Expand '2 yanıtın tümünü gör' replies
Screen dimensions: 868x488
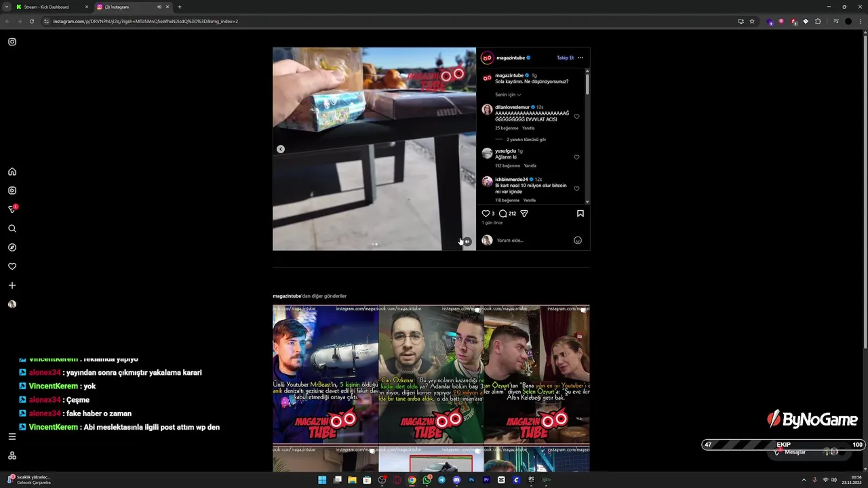click(x=526, y=140)
